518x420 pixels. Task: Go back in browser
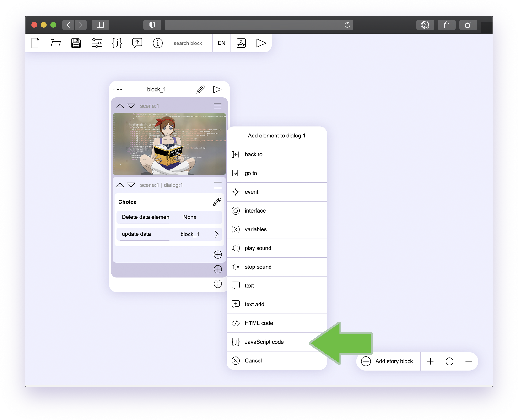[68, 25]
